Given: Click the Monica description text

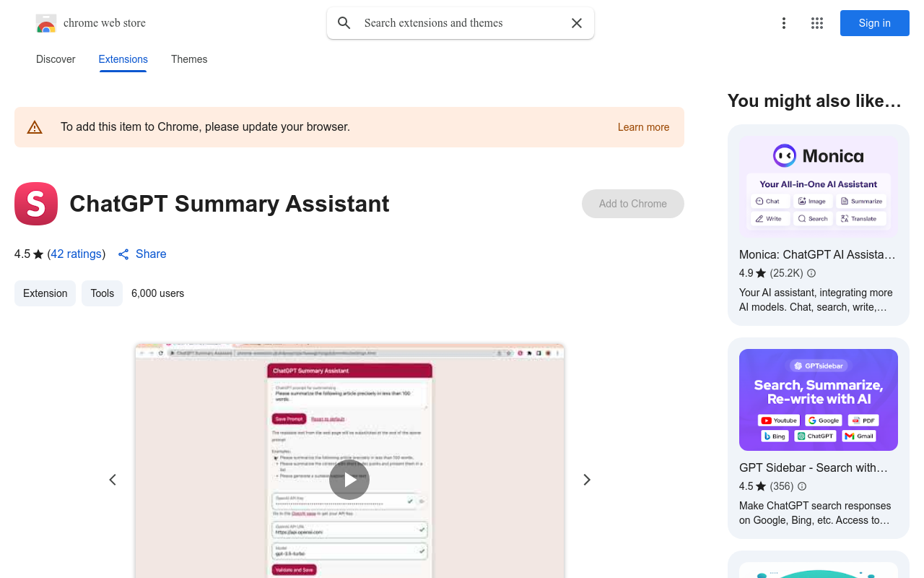Looking at the screenshot, I should 816,300.
